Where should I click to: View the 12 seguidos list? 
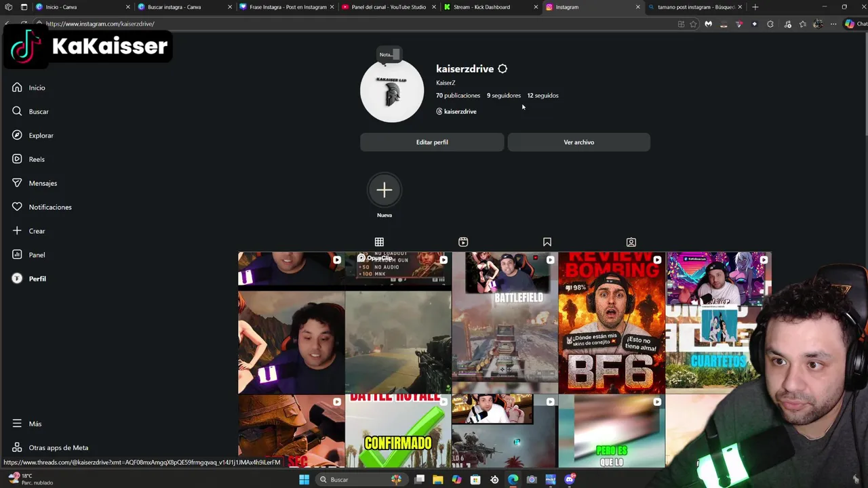point(543,96)
